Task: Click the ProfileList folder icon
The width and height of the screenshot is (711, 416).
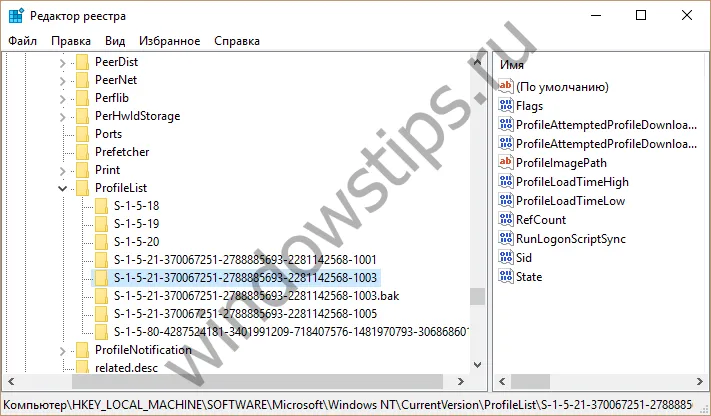Action: tap(83, 188)
